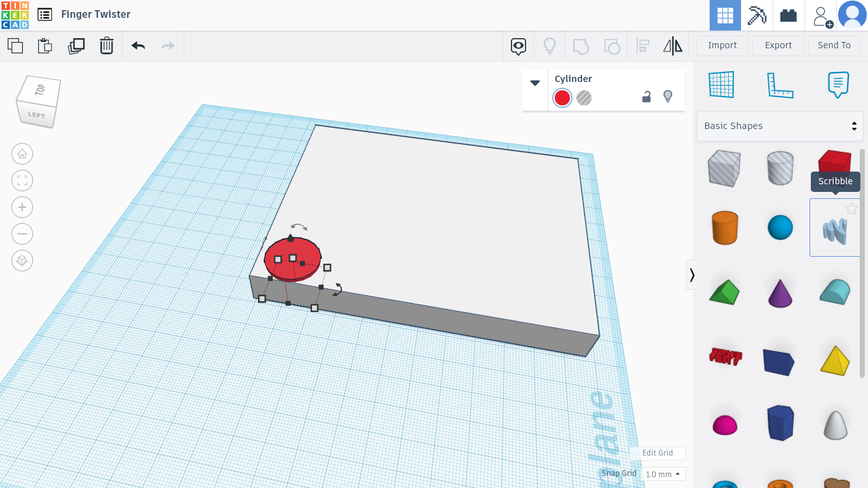Pick the Scribble shape

click(x=835, y=231)
